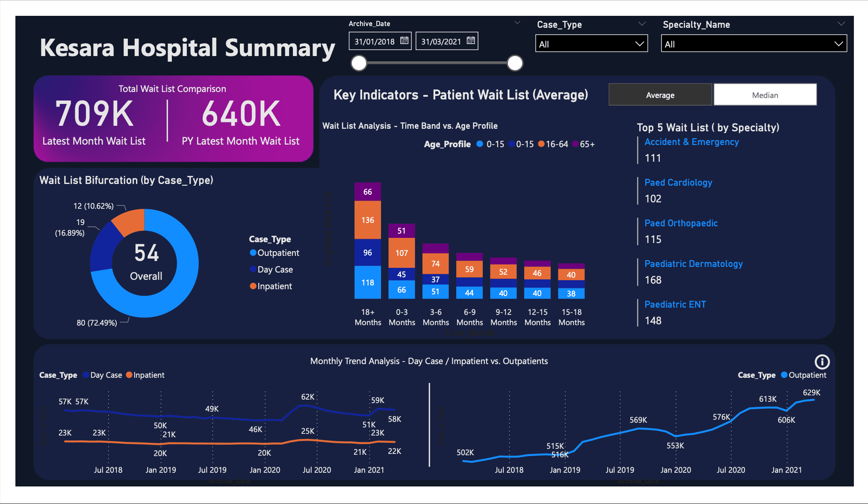Switch key indicators to Median
This screenshot has height=504, width=868.
pyautogui.click(x=765, y=95)
